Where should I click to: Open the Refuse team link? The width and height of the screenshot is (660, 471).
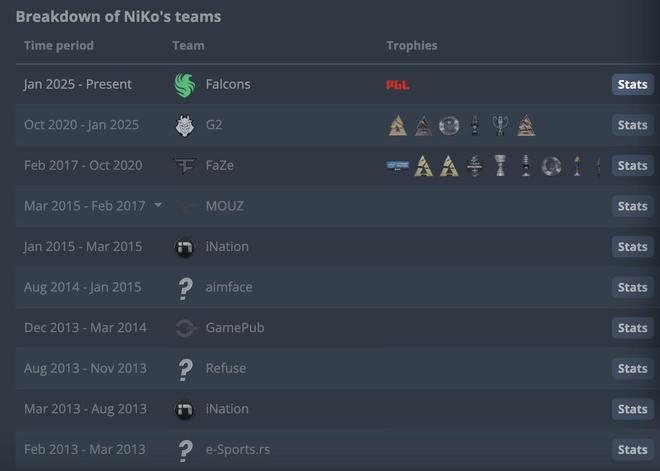point(226,368)
